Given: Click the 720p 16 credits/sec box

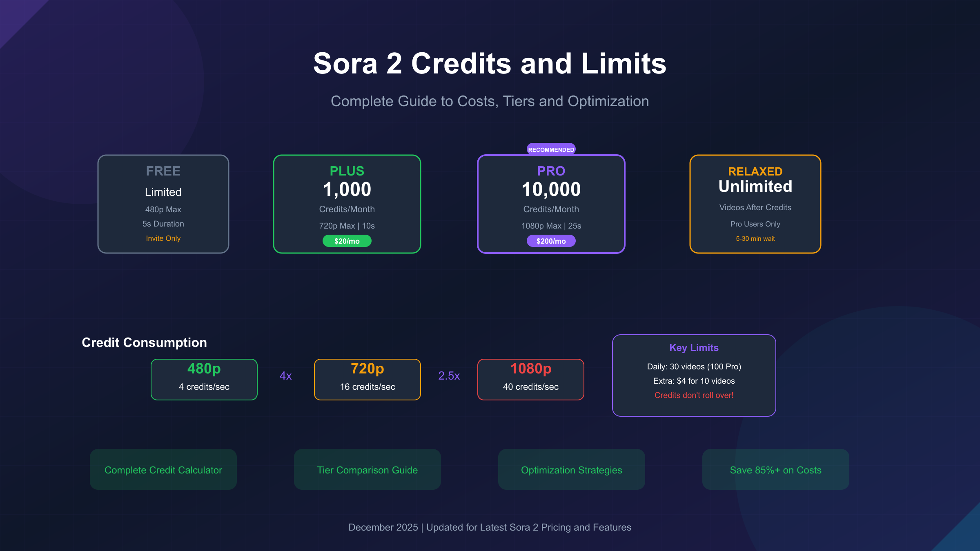Looking at the screenshot, I should click(367, 380).
